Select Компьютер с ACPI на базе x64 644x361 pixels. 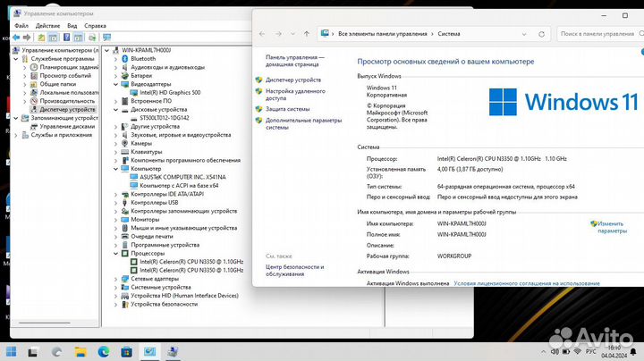pos(179,186)
